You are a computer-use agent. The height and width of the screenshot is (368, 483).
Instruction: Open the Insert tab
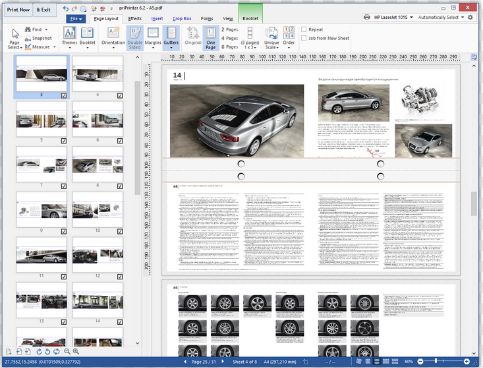[x=157, y=19]
